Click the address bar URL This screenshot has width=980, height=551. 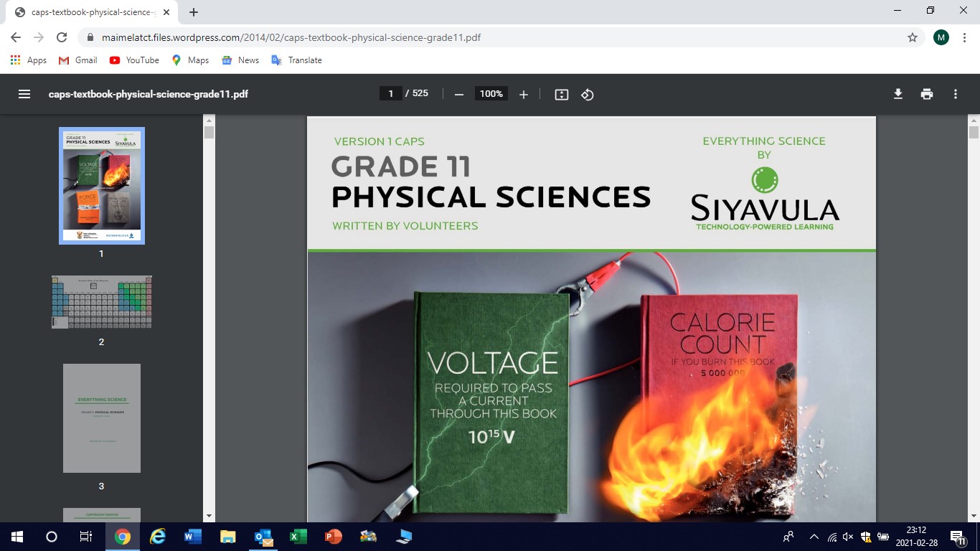pyautogui.click(x=290, y=37)
